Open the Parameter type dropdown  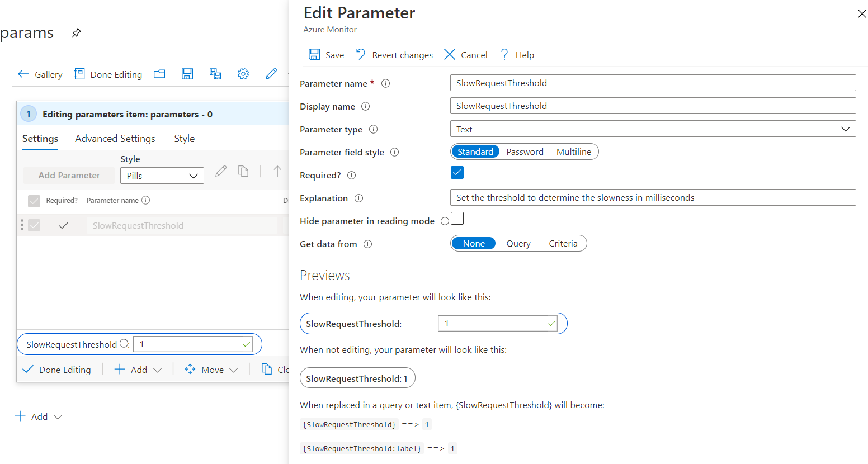click(x=653, y=129)
